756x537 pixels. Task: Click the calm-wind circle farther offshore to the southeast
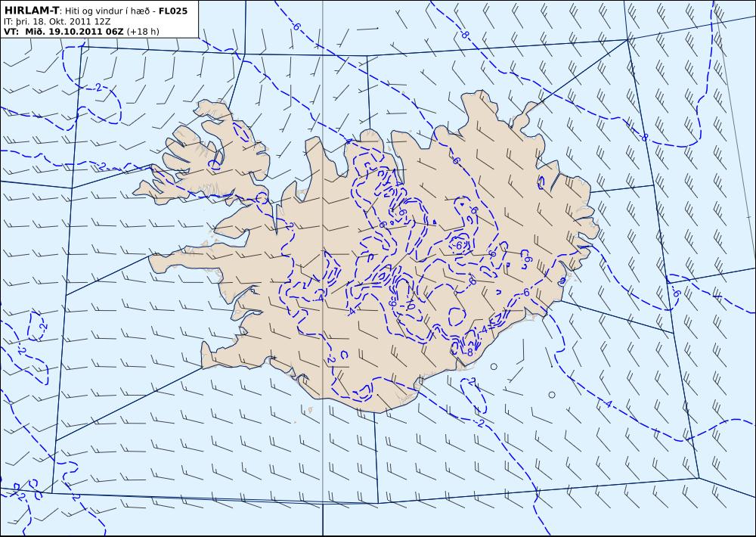tap(552, 395)
